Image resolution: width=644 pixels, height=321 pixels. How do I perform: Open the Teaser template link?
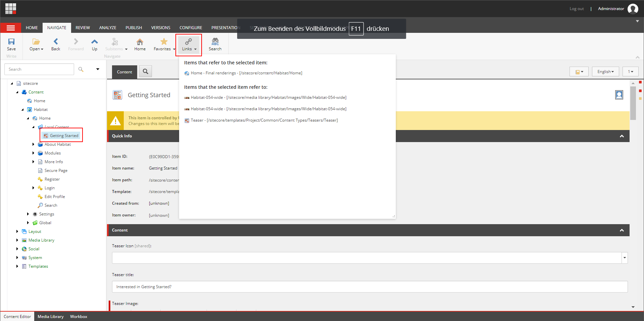pos(264,120)
